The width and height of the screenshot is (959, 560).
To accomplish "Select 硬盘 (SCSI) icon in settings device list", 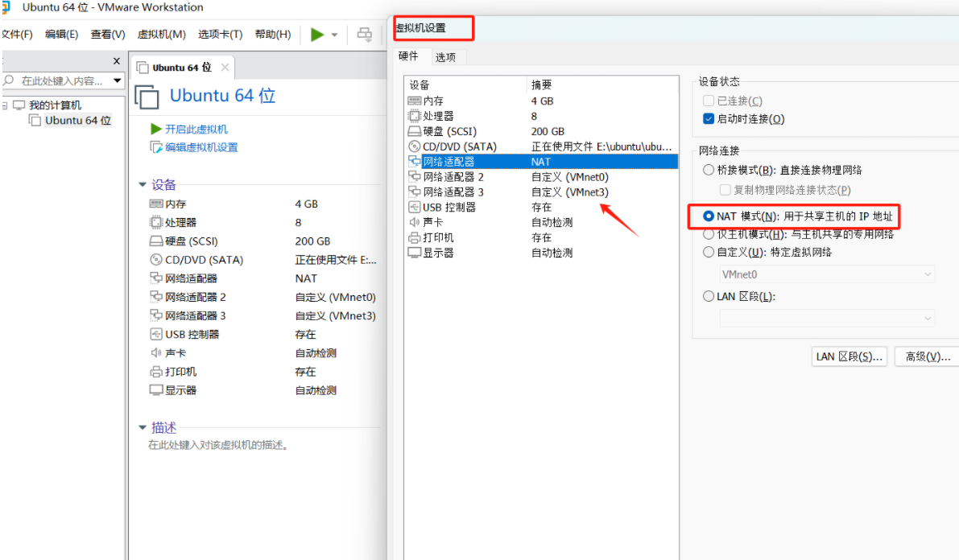I will coord(414,131).
